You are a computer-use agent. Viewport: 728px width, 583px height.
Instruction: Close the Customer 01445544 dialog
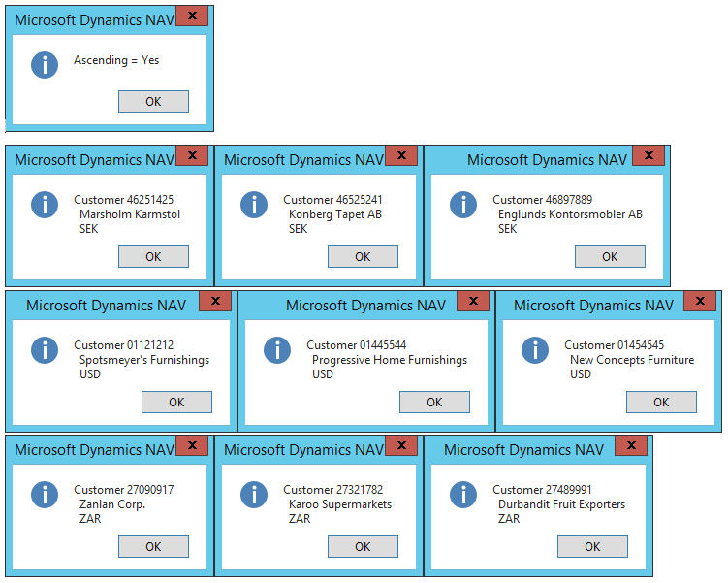click(x=473, y=301)
